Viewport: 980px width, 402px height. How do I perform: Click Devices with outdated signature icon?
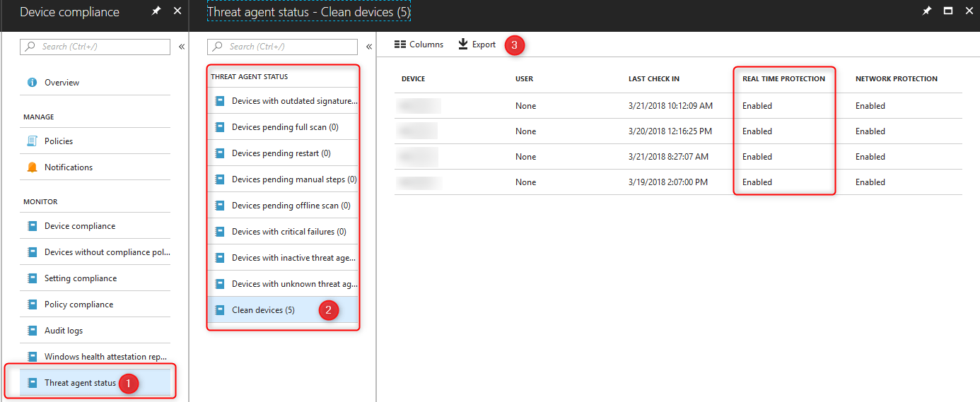point(219,101)
